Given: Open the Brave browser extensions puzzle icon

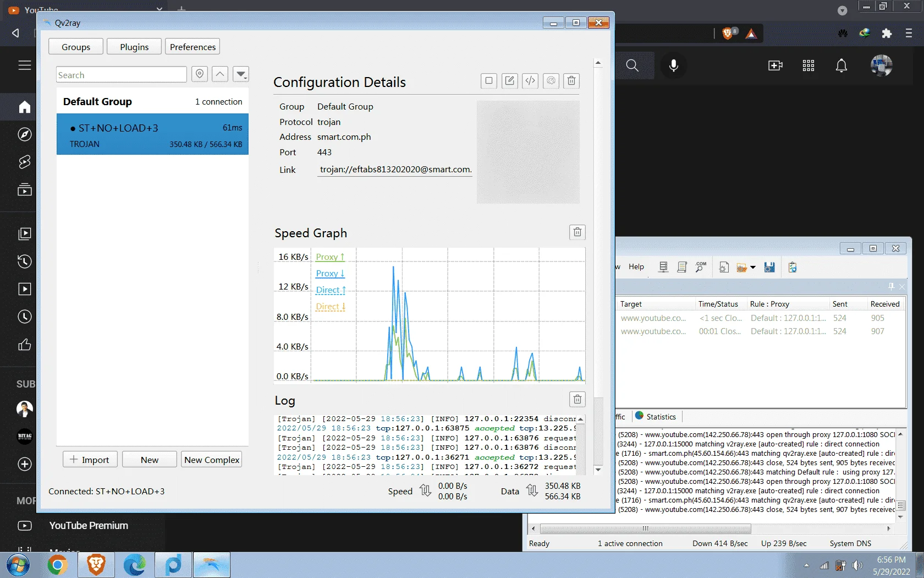Looking at the screenshot, I should point(887,34).
